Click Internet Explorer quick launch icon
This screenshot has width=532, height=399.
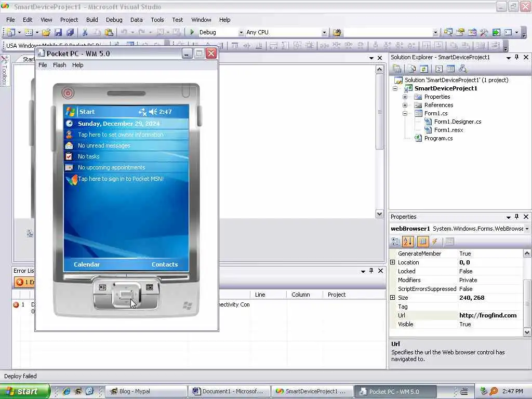point(66,391)
